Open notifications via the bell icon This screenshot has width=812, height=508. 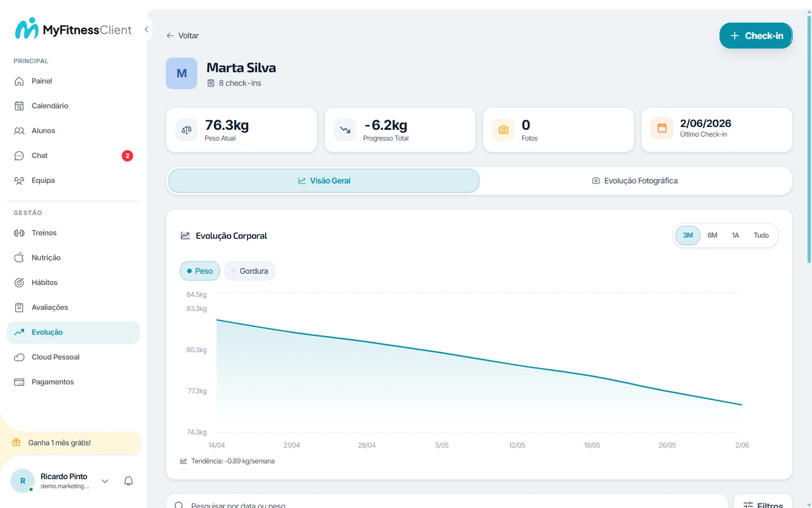pyautogui.click(x=129, y=481)
